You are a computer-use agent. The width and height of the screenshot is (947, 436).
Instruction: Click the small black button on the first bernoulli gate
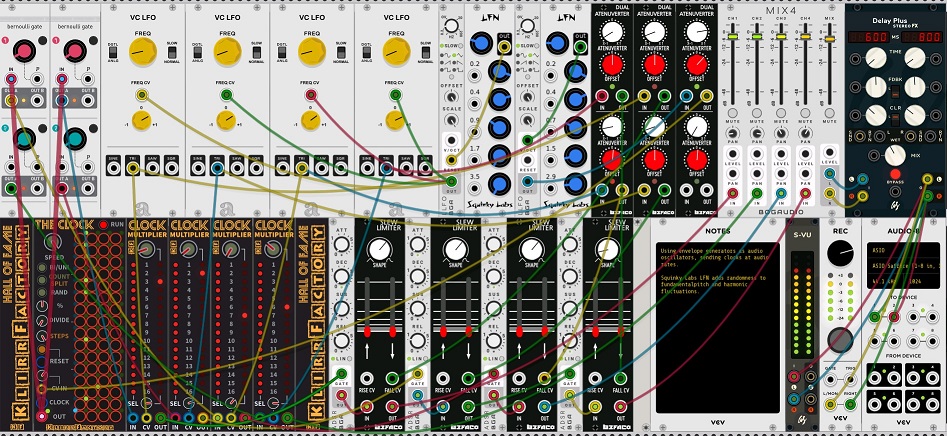42,40
